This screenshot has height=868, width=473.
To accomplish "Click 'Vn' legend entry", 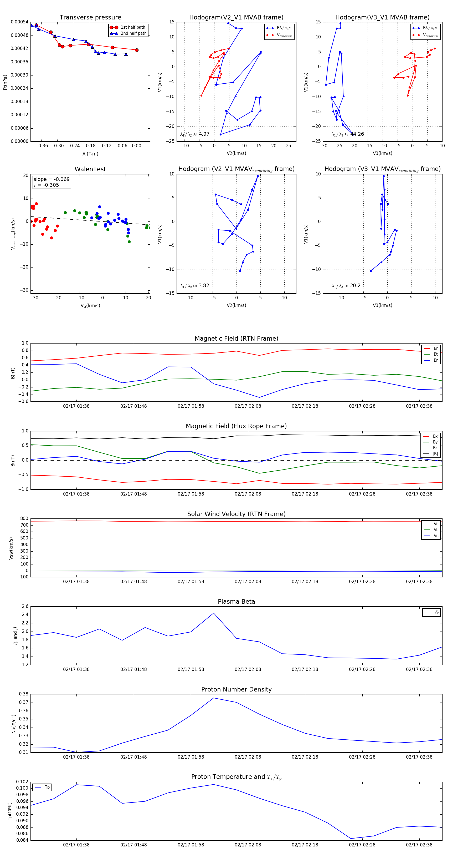I will 431,536.
